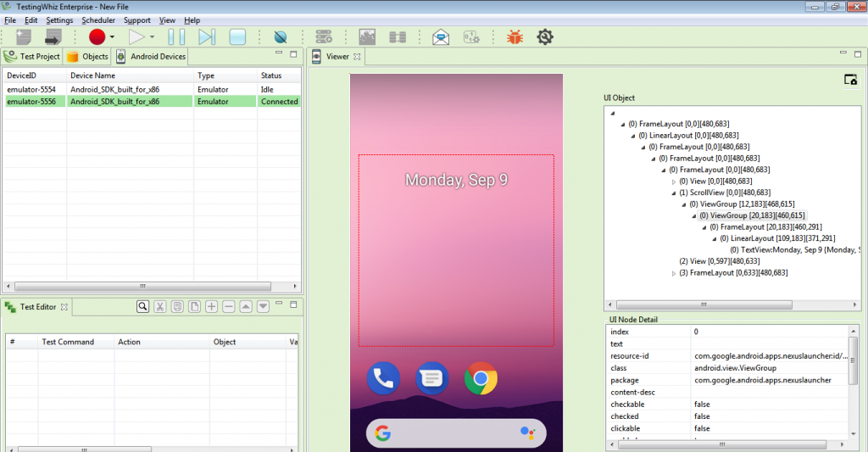Click the orange bug toolbar icon
868x452 pixels.
coord(515,37)
